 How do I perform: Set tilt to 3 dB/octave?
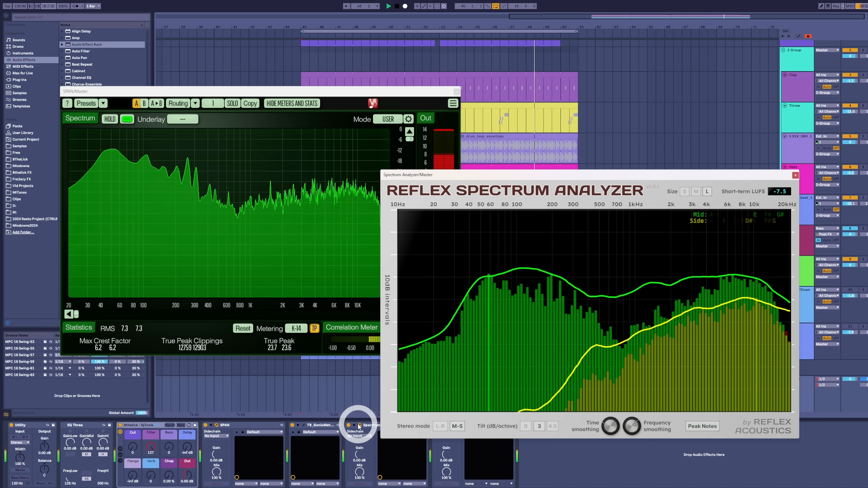pyautogui.click(x=539, y=426)
